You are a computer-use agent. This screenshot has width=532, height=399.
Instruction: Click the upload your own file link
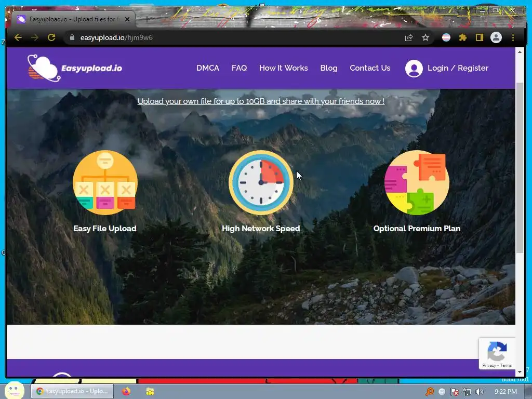click(261, 101)
